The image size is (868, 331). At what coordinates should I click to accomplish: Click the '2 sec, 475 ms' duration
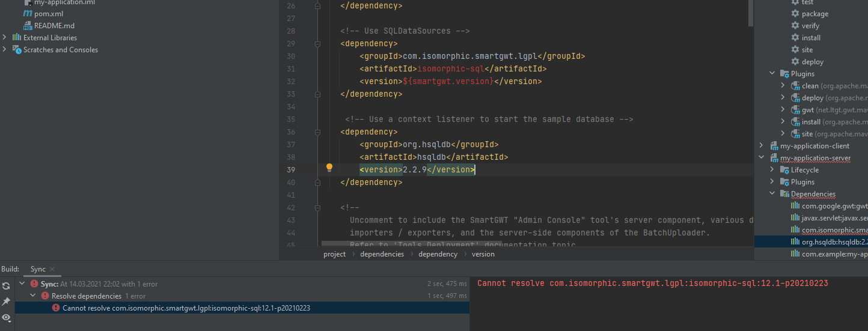(447, 284)
